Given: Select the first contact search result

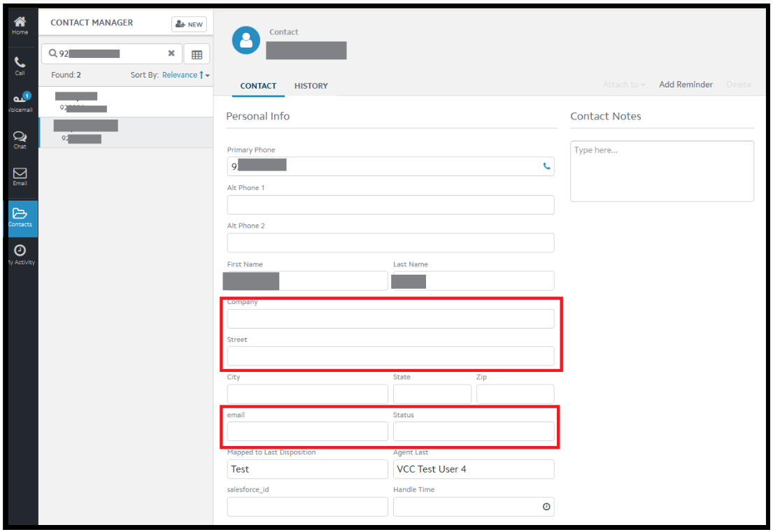Looking at the screenshot, I should 126,102.
